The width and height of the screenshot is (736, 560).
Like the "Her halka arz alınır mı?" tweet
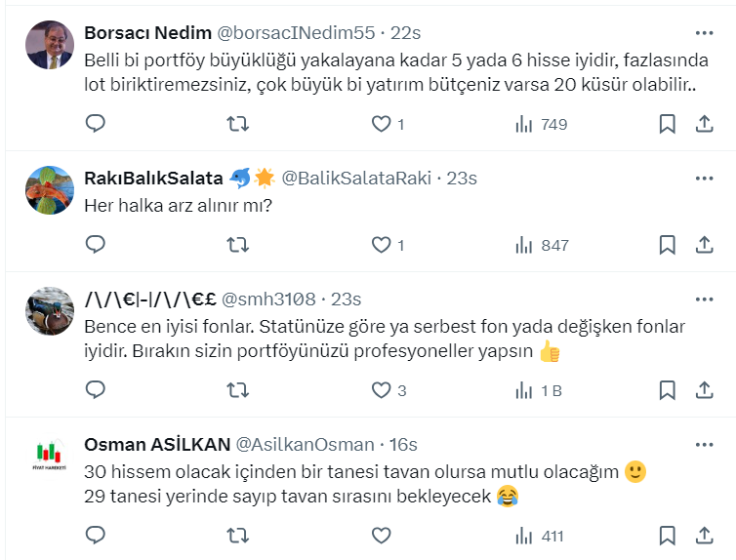(381, 245)
